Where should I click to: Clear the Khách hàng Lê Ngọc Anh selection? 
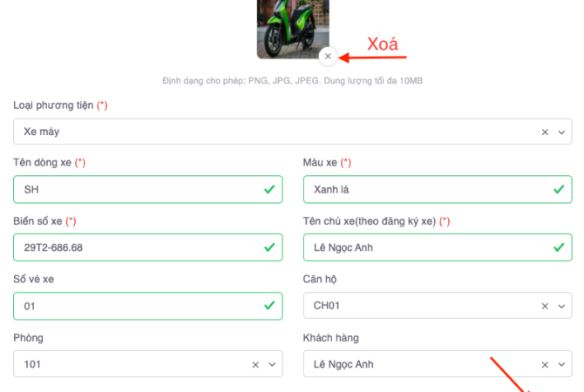coord(545,364)
